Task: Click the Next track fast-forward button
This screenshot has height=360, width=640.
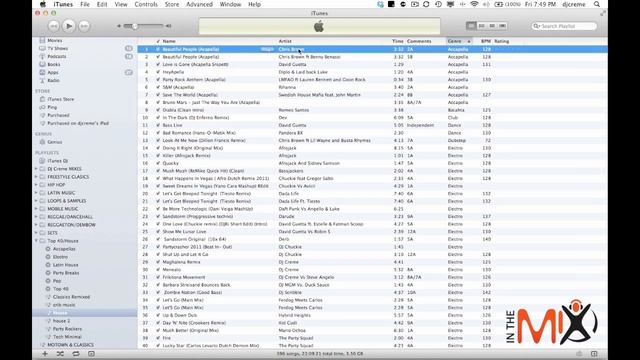Action: tap(84, 26)
